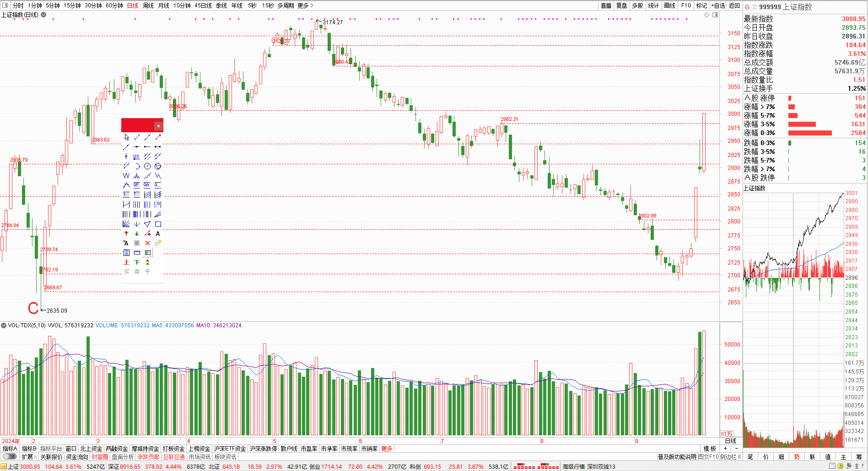Select the W wave pattern tool
The width and height of the screenshot is (868, 471).
(x=126, y=176)
